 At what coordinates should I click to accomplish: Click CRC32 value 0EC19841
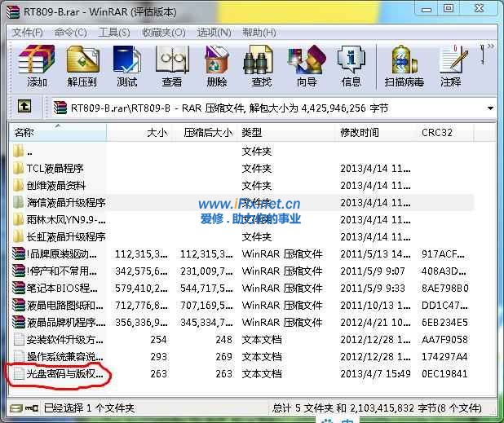(444, 373)
